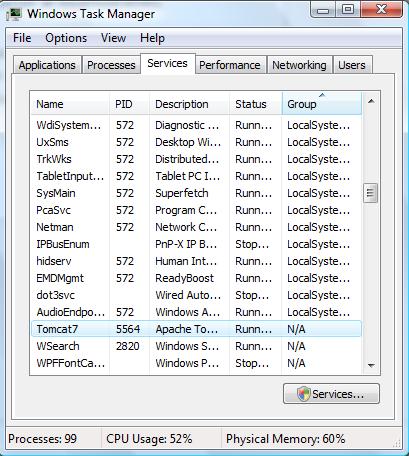Click the scrollbar up arrow
Screen dimensions: 409x456
coord(371,101)
